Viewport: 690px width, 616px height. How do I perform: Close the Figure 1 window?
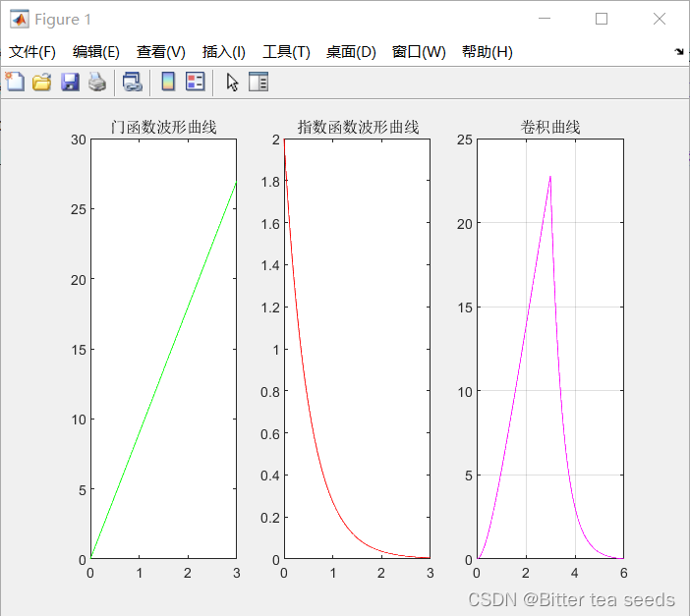(660, 19)
